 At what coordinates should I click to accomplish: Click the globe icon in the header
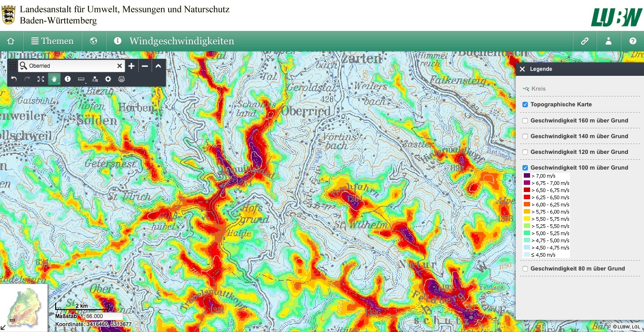click(x=93, y=41)
